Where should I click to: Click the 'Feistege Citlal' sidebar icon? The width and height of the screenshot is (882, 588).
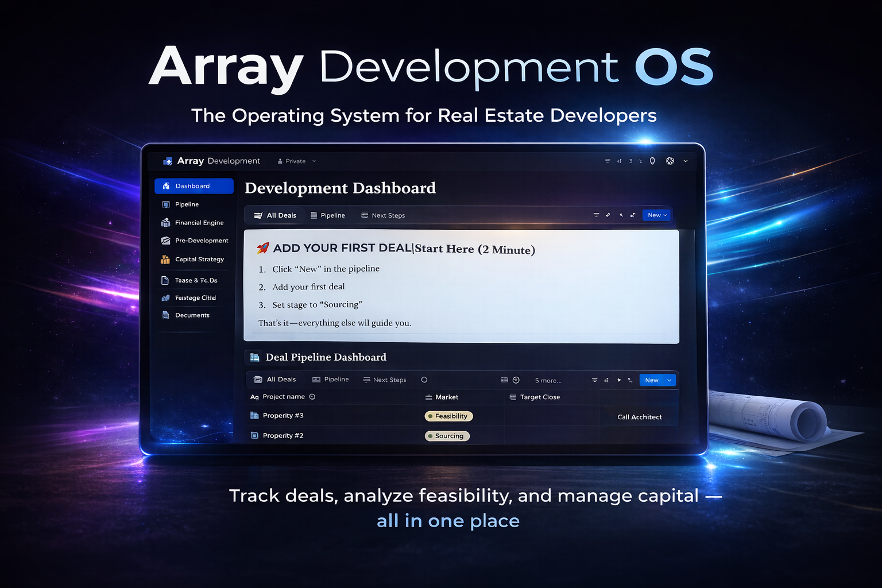coord(166,298)
